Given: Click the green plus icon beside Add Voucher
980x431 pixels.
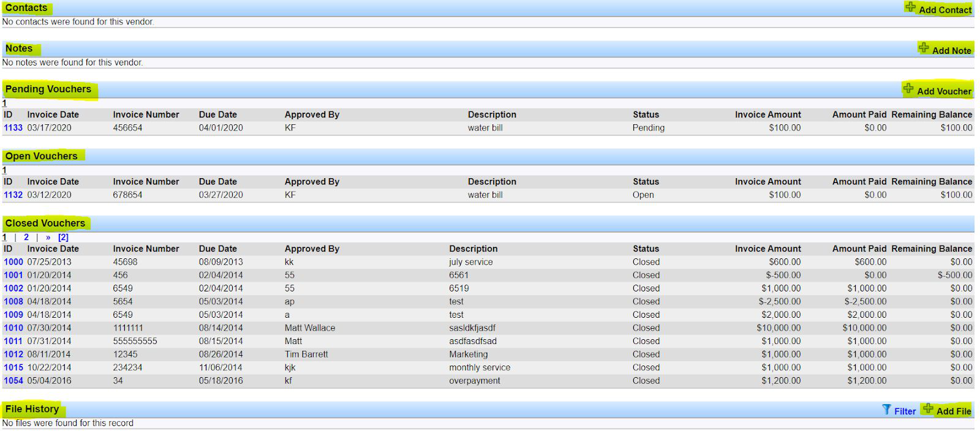Looking at the screenshot, I should click(908, 89).
